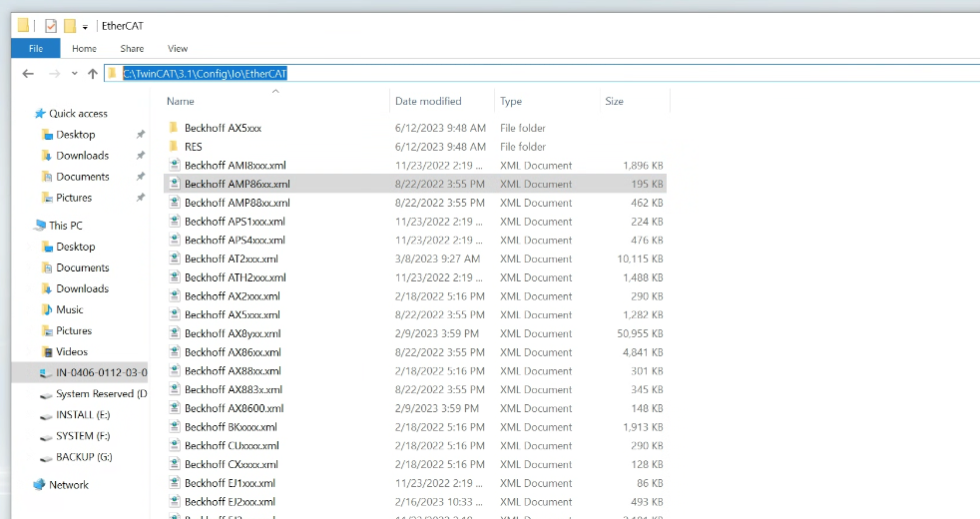Click the 10,115 KB size cell
The image size is (980, 519).
tap(640, 259)
